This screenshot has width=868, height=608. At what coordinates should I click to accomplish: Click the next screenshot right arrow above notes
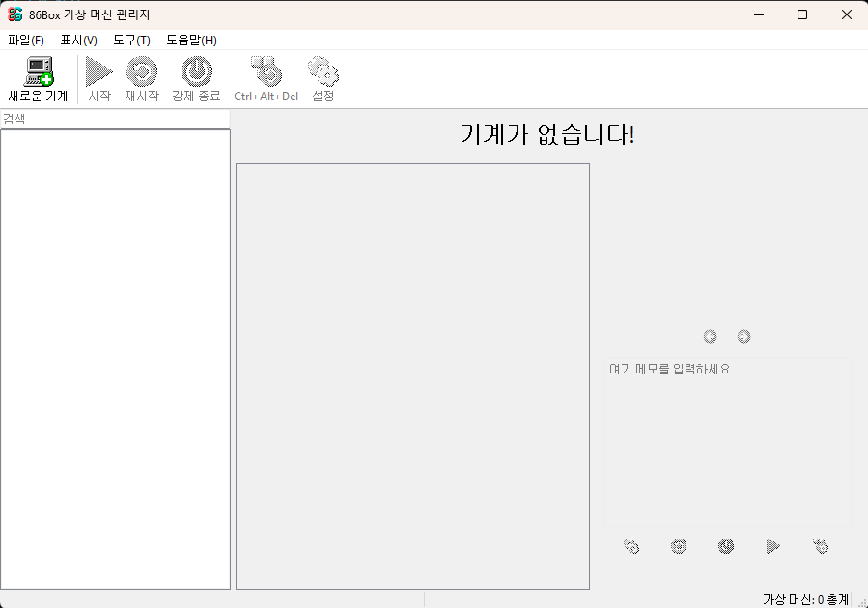[744, 337]
